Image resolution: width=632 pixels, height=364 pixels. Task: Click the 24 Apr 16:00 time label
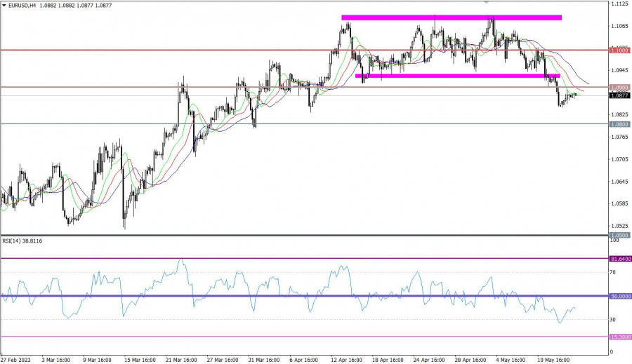429,360
